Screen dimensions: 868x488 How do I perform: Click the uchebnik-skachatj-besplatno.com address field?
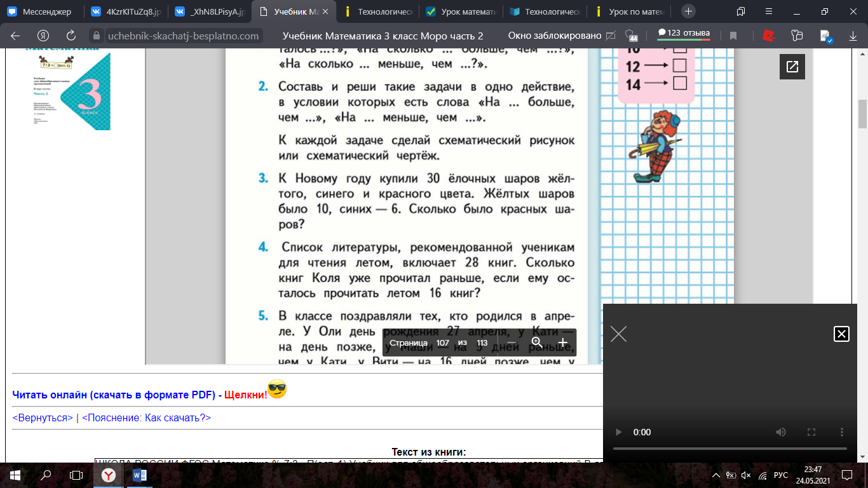[183, 36]
